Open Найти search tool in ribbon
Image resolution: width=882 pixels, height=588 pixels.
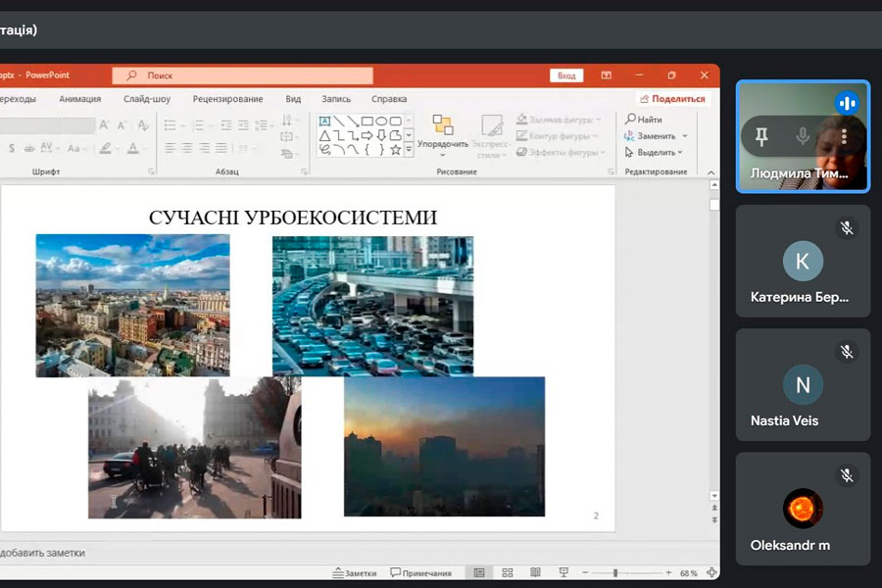click(643, 120)
